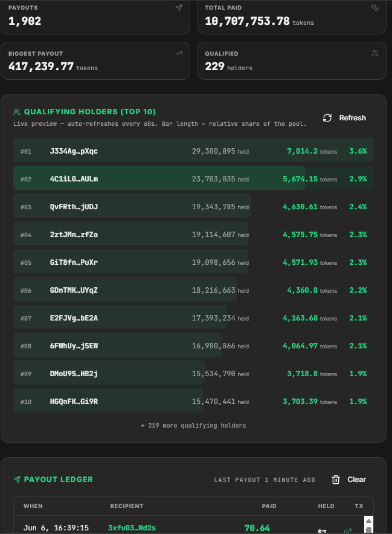Click the holders icon beside Qualifying Holders title
Image resolution: width=392 pixels, height=534 pixels.
pyautogui.click(x=17, y=112)
